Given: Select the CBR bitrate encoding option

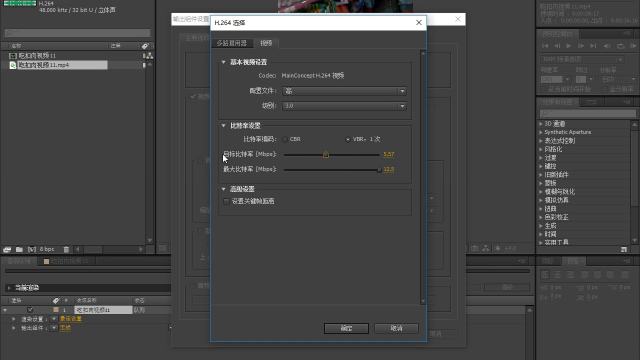Looking at the screenshot, I should pyautogui.click(x=285, y=140).
